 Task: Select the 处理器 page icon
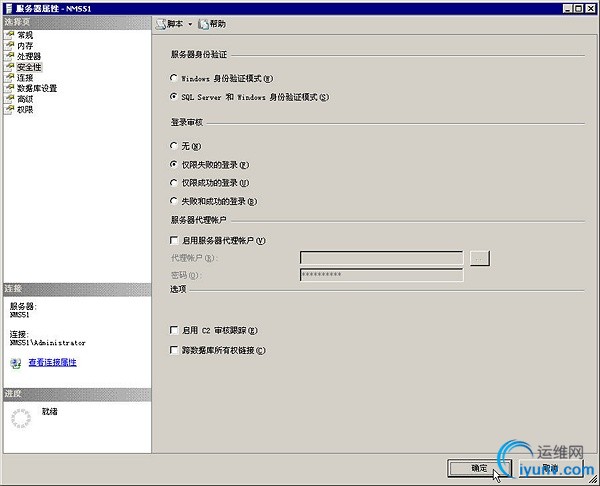[x=10, y=56]
